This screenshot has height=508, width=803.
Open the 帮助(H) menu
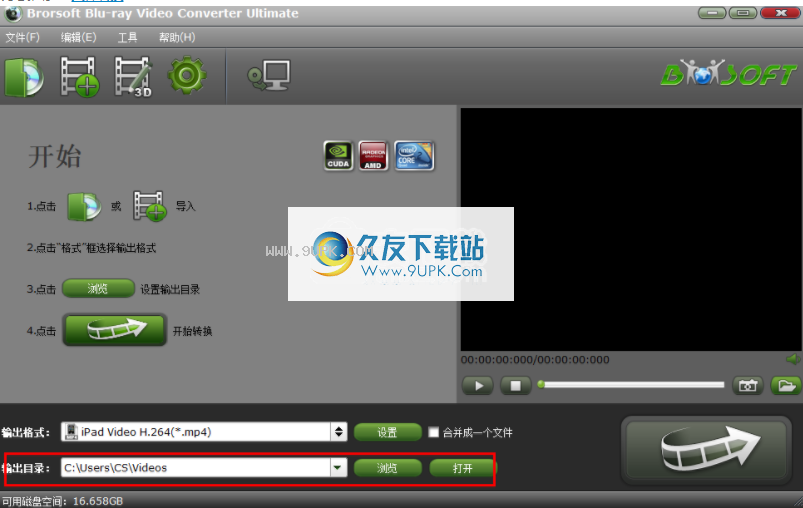(177, 37)
